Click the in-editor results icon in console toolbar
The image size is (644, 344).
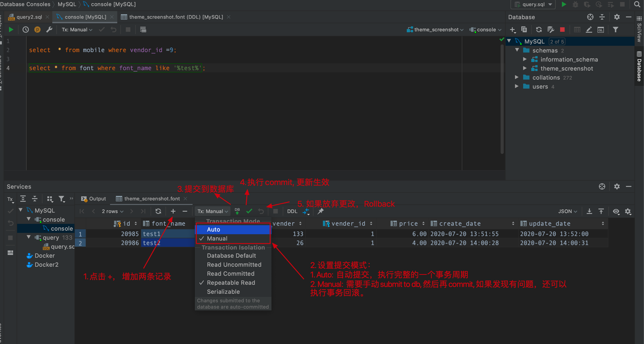[143, 30]
